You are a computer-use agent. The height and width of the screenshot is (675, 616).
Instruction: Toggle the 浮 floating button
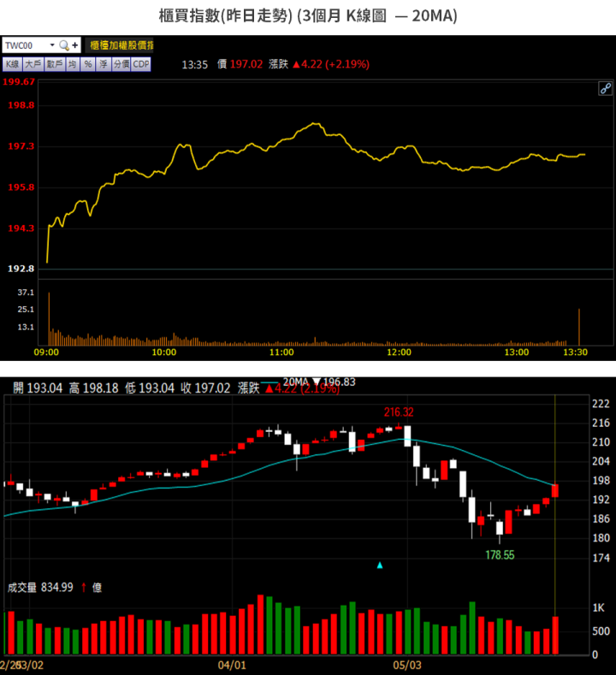tap(104, 64)
